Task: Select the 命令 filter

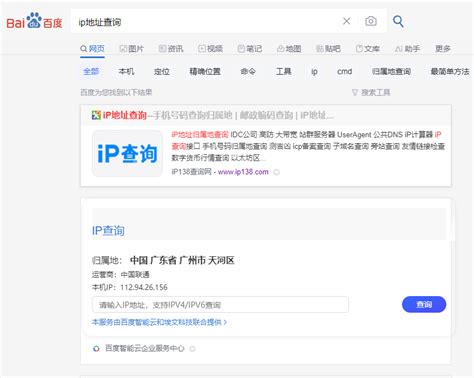Action: [x=248, y=71]
